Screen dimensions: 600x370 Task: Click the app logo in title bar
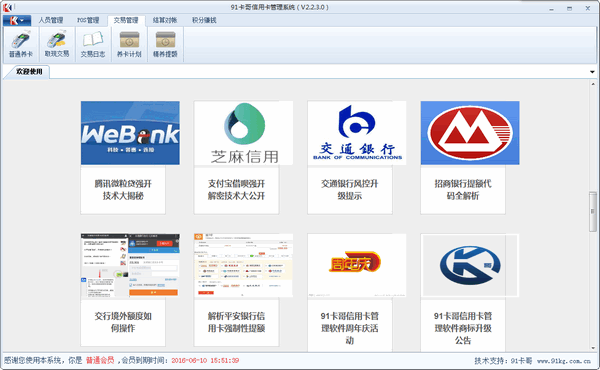point(7,7)
